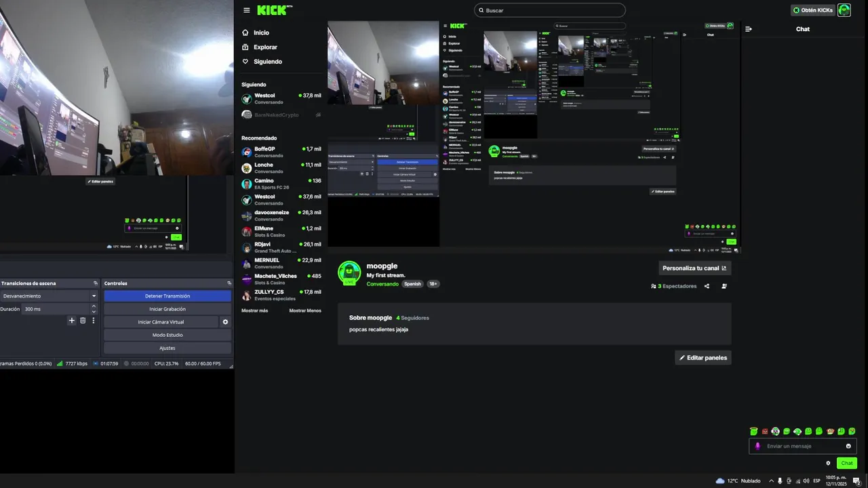Open the weather widget in the taskbar
The image size is (868, 488).
[x=738, y=481]
